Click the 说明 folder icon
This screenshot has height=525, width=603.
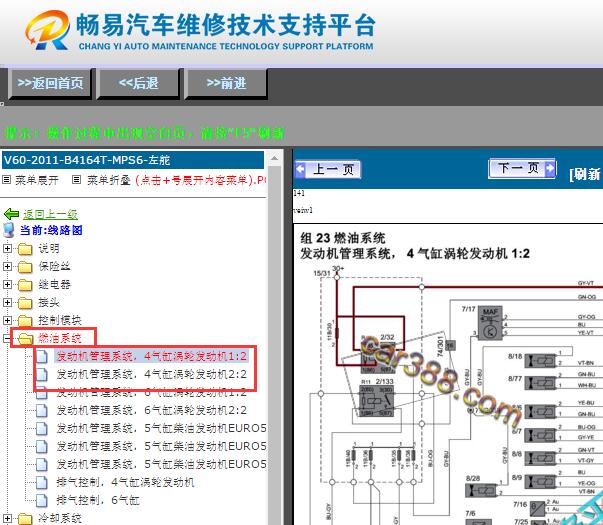point(25,249)
